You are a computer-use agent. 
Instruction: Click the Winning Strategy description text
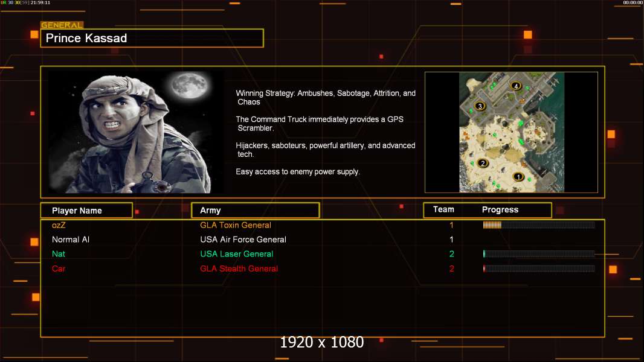[x=326, y=98]
